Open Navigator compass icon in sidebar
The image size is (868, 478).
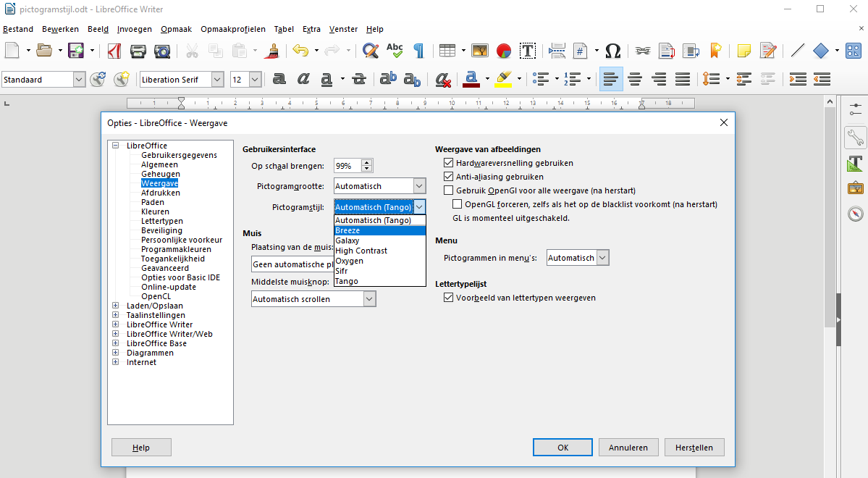click(x=856, y=214)
